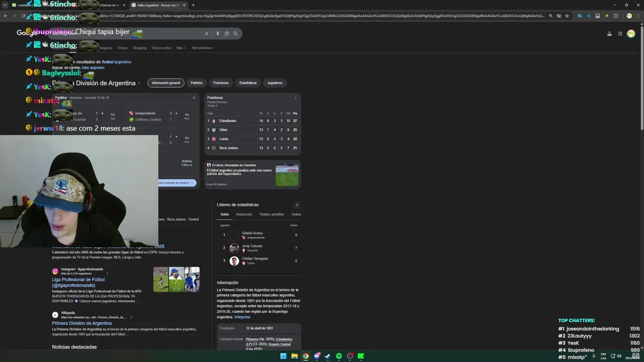Switch to the 'Partidos' chip
This screenshot has width=644, height=362.
click(x=197, y=82)
